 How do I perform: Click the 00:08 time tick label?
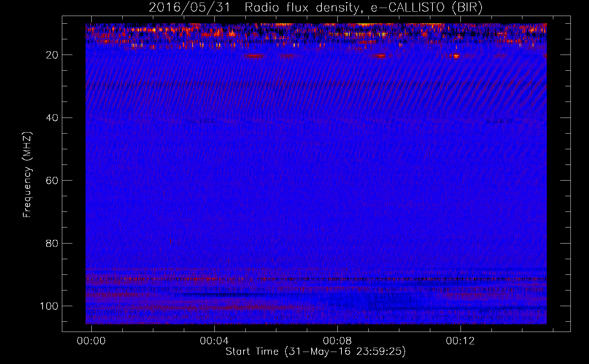click(x=337, y=341)
